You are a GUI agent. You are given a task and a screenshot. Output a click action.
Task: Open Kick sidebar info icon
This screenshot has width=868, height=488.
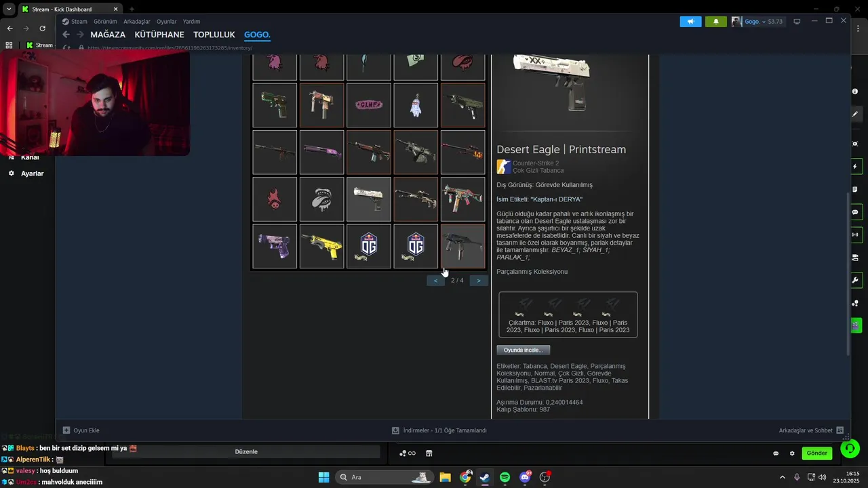855,91
